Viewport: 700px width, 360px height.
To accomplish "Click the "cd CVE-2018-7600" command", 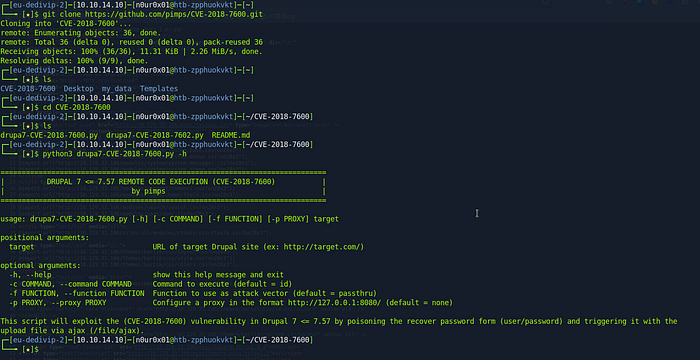I will (x=76, y=107).
